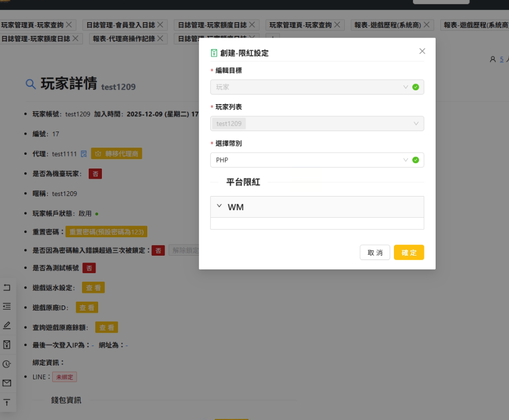Click the 重置密碼 reset password button
Image resolution: width=509 pixels, height=420 pixels.
click(x=106, y=232)
